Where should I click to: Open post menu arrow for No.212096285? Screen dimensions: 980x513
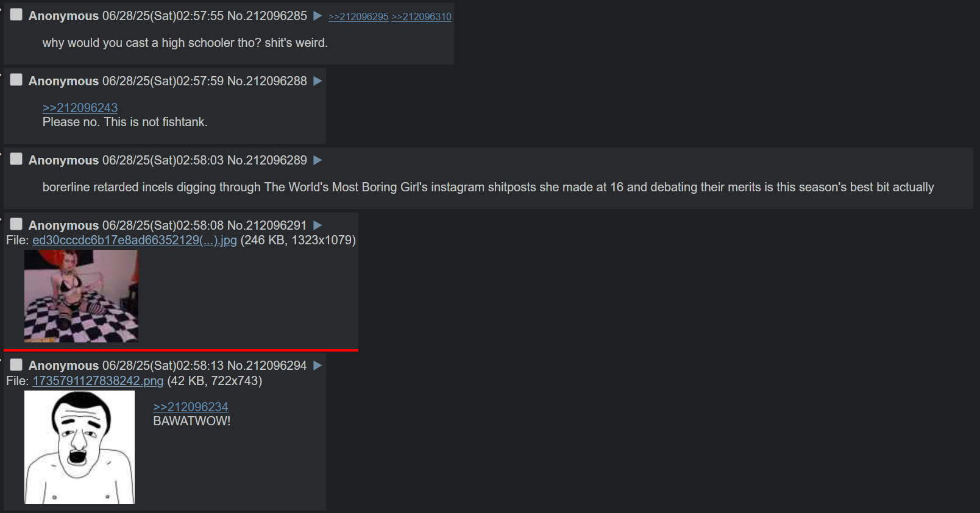tap(318, 16)
